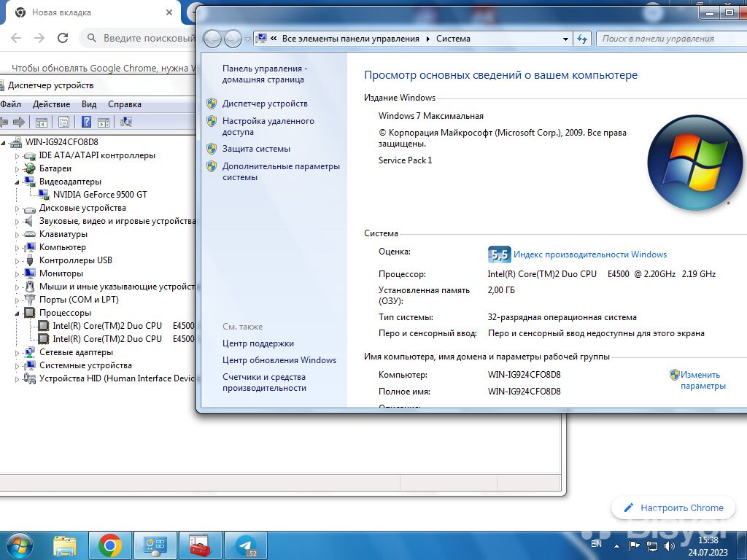Click Система in the breadcrumb path

coord(453,39)
